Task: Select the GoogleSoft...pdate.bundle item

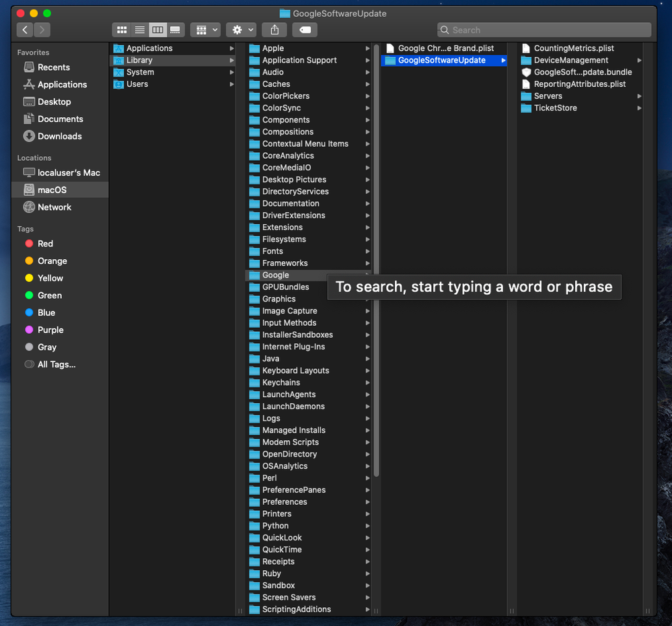Action: tap(580, 73)
